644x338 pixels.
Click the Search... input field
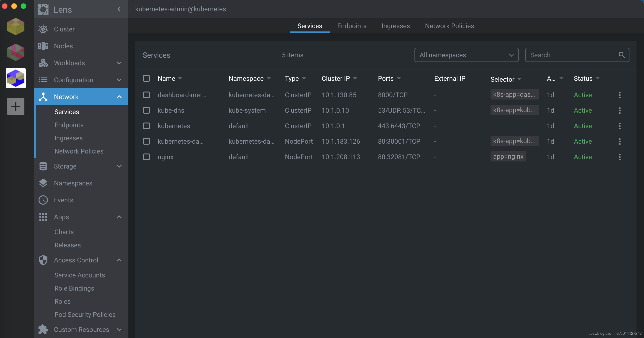[577, 55]
